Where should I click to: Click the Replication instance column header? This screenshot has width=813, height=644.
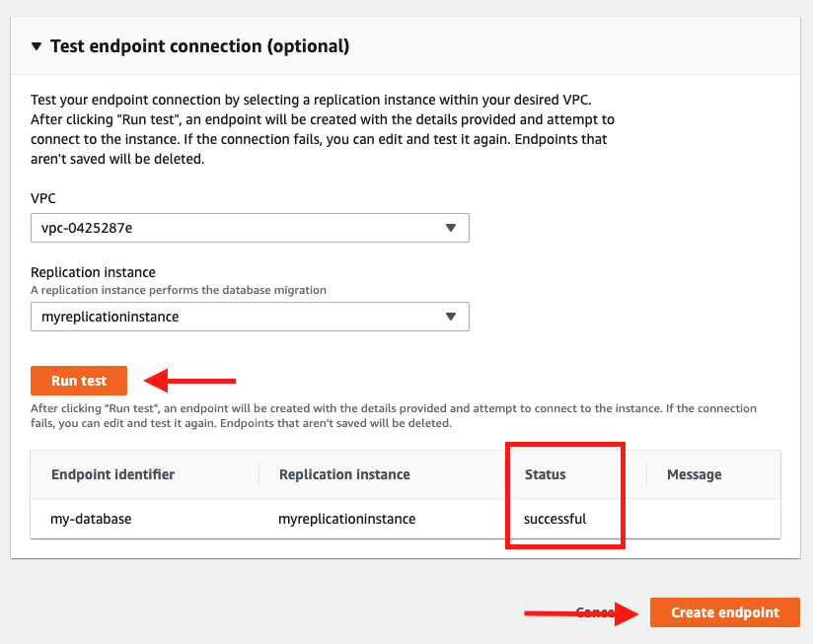pos(343,474)
